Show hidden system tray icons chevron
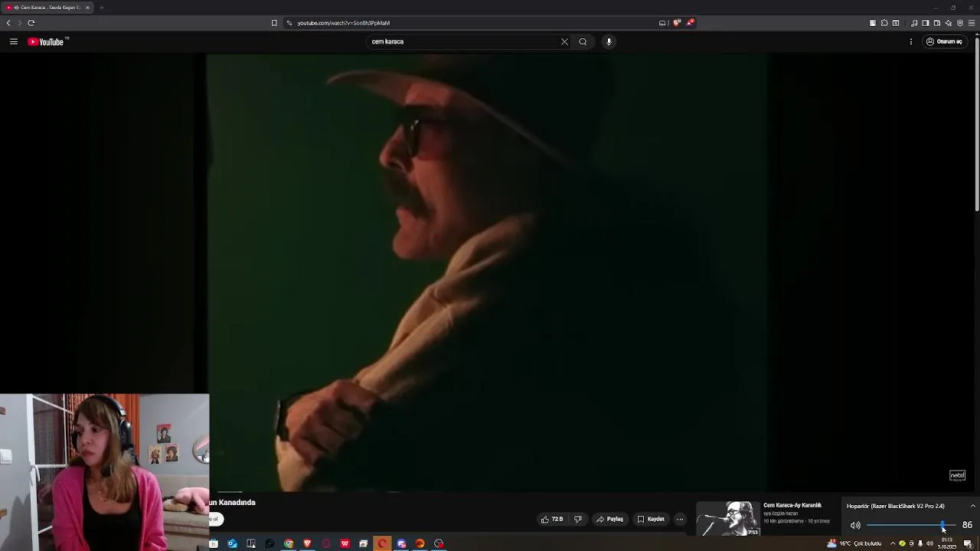The width and height of the screenshot is (980, 551). (893, 543)
